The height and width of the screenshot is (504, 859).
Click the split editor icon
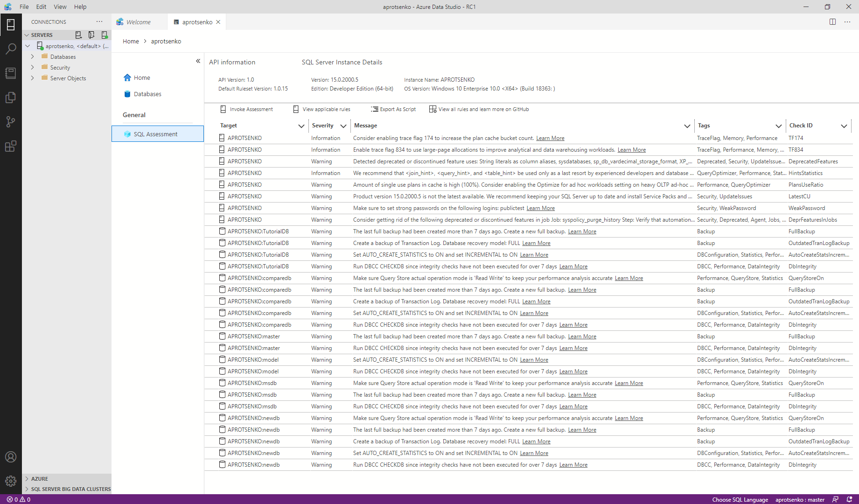pos(832,21)
